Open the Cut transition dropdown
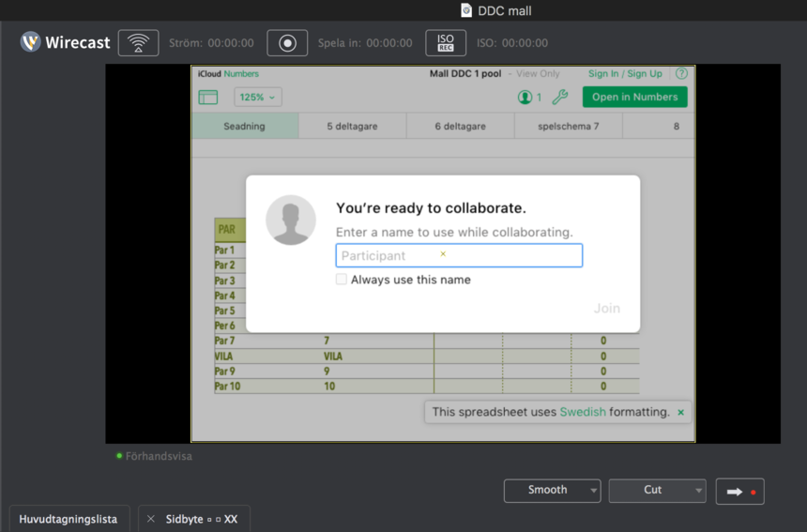This screenshot has height=532, width=807. coord(657,491)
